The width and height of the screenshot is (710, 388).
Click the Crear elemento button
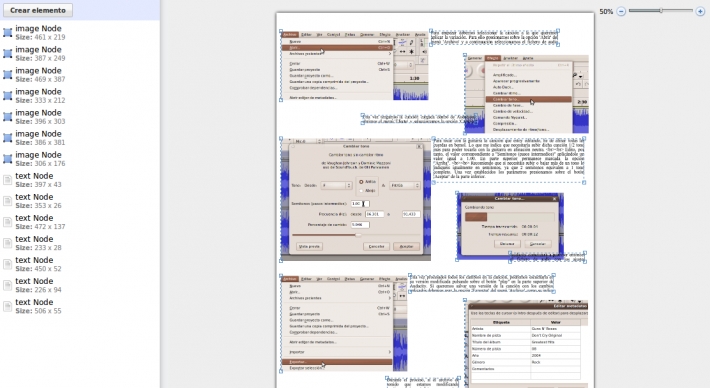[x=38, y=10]
